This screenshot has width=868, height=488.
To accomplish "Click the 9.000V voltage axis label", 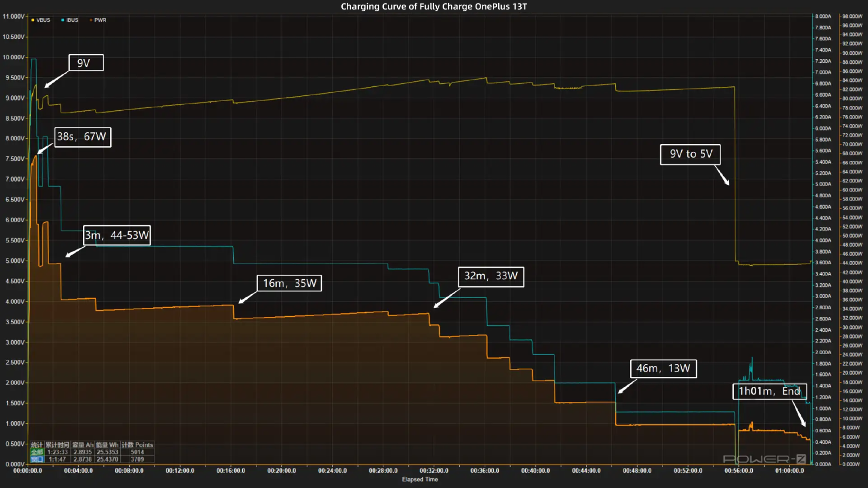I will [15, 98].
